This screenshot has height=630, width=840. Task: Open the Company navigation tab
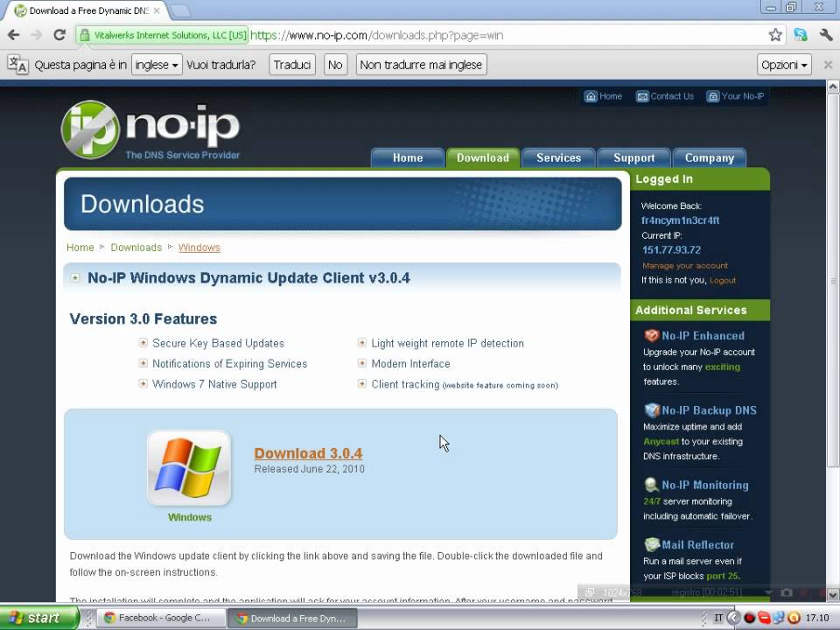coord(710,158)
